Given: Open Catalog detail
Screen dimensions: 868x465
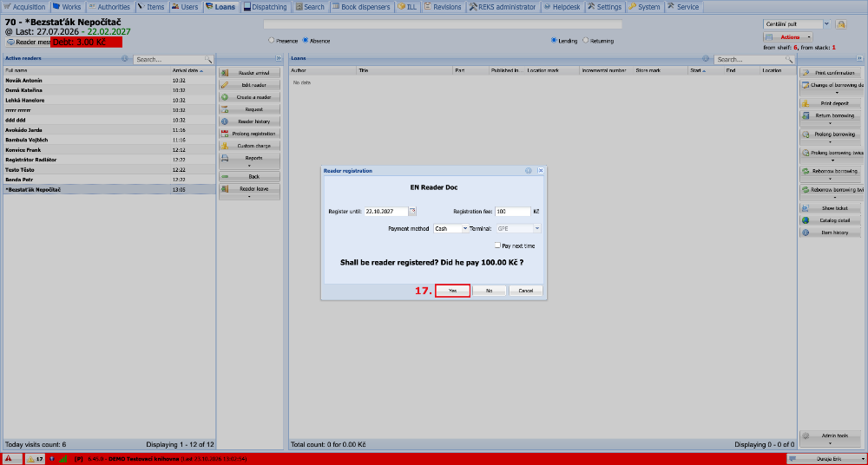Looking at the screenshot, I should pyautogui.click(x=832, y=220).
